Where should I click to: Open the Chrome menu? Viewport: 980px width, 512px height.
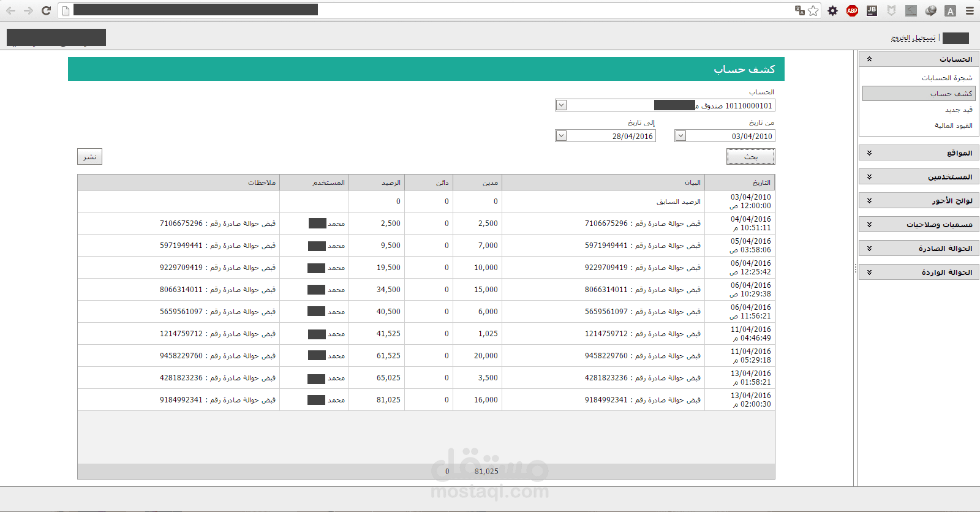pos(970,10)
